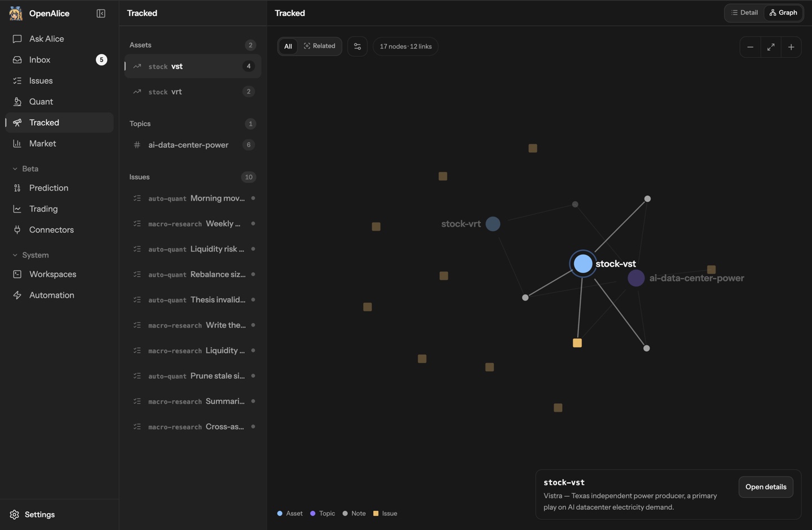Select the highlighted yellow issue node

[577, 343]
